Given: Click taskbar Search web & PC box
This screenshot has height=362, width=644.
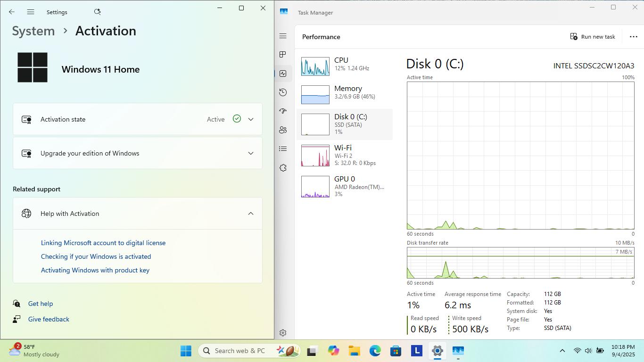Looking at the screenshot, I should (x=250, y=351).
